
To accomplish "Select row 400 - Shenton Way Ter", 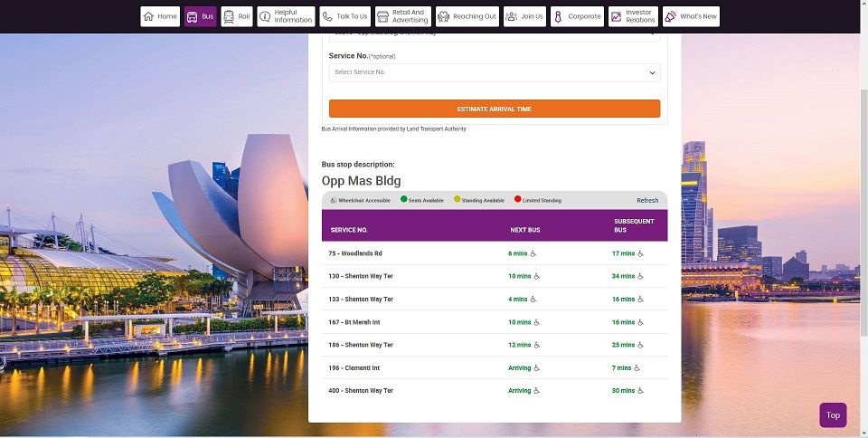I will point(495,390).
